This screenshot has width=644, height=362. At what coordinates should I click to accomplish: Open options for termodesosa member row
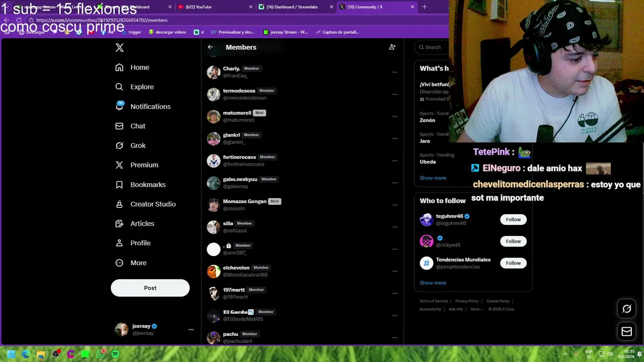click(395, 94)
